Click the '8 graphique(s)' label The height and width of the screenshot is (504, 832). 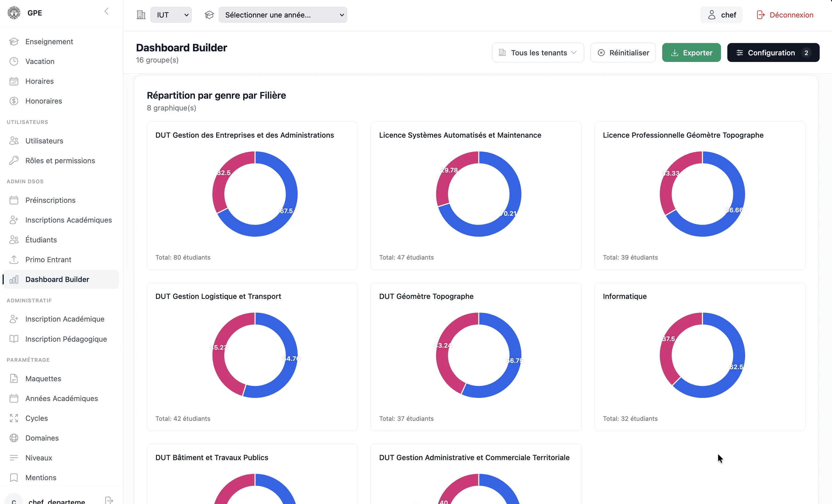[172, 108]
